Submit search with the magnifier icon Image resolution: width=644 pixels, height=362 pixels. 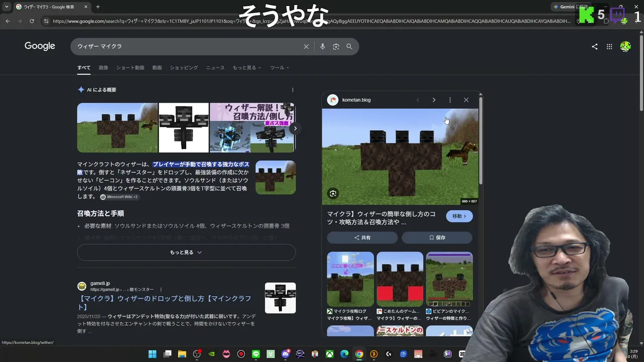349,47
